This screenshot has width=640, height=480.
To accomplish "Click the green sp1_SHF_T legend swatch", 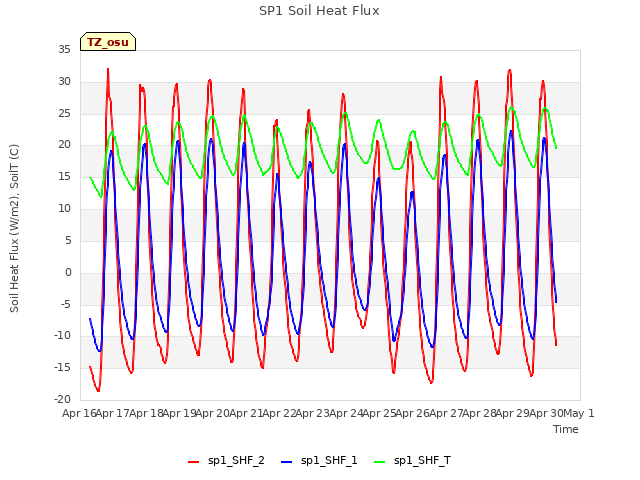I will 380,462.
